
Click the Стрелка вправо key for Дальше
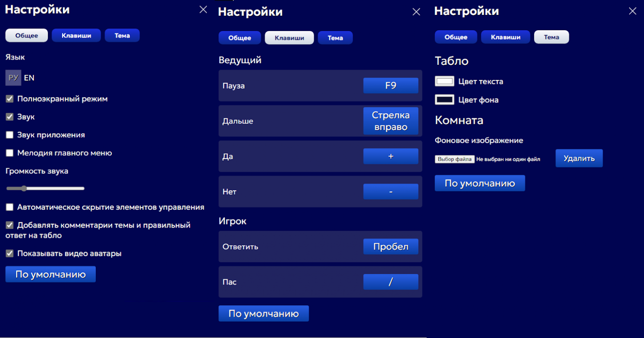pos(391,121)
